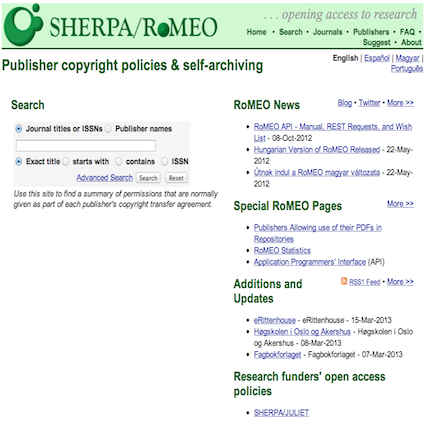
Task: Go to the FAQ page
Action: 407,32
